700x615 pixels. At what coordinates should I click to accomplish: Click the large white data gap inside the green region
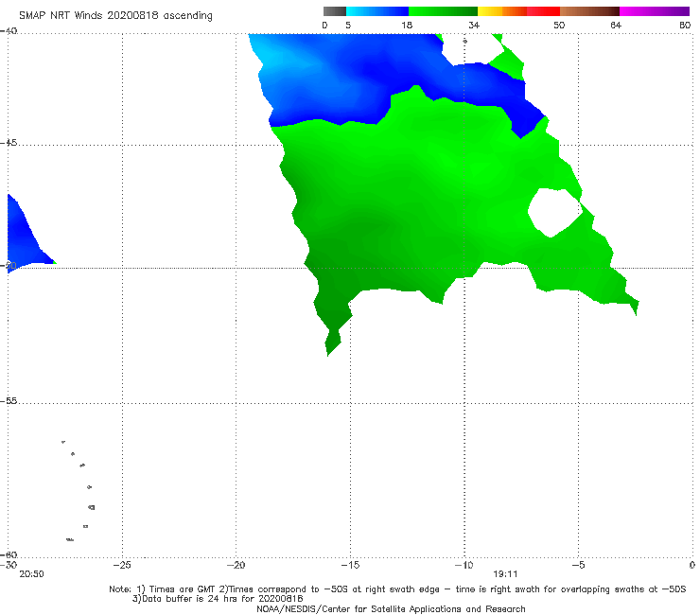point(555,212)
